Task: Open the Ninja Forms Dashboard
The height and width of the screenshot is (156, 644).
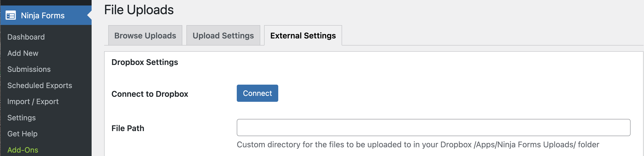Action: pyautogui.click(x=26, y=37)
